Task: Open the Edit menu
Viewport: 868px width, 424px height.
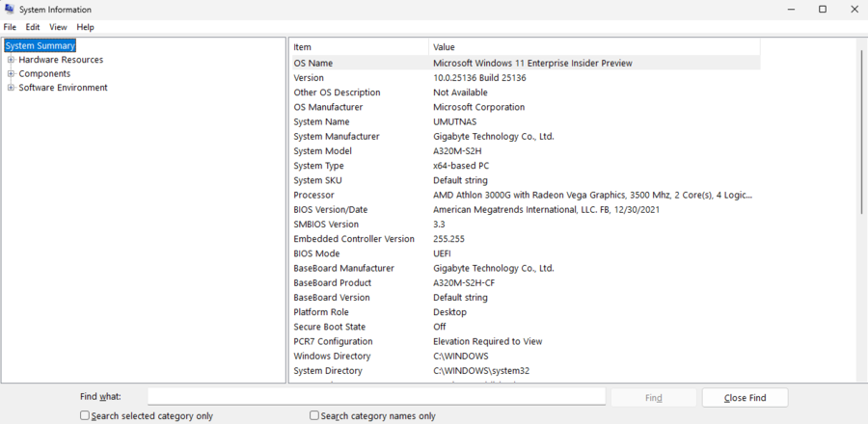Action: [x=33, y=27]
